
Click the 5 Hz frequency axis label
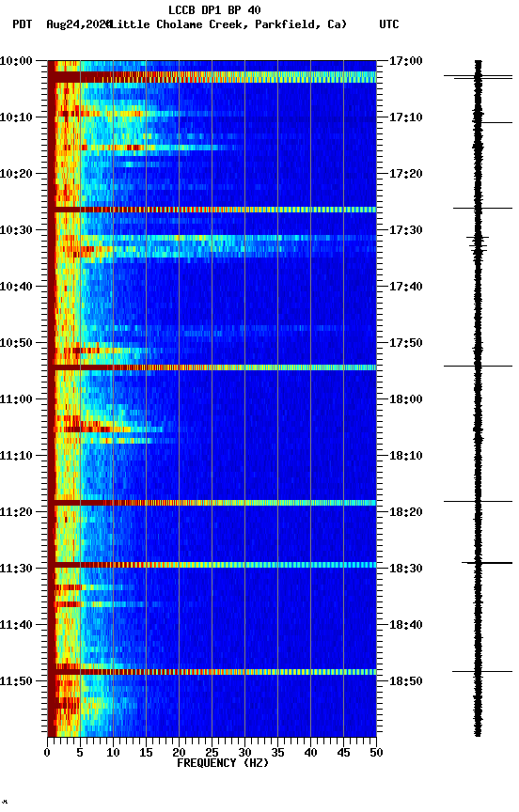click(x=80, y=753)
